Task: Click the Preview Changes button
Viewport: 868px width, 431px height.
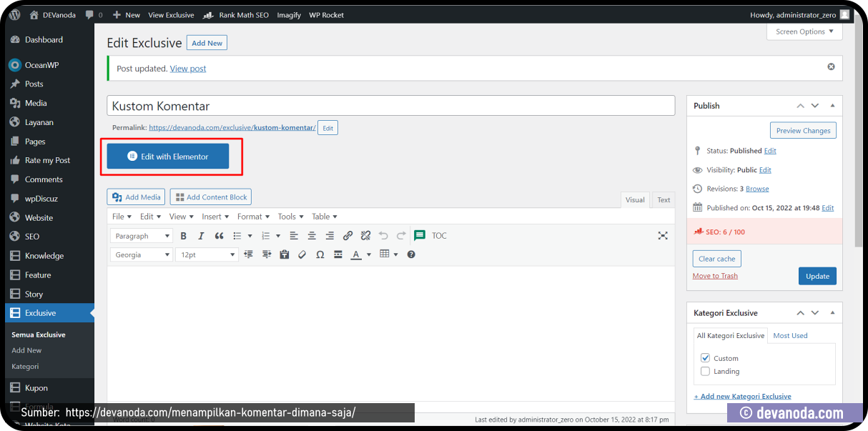Action: click(803, 131)
